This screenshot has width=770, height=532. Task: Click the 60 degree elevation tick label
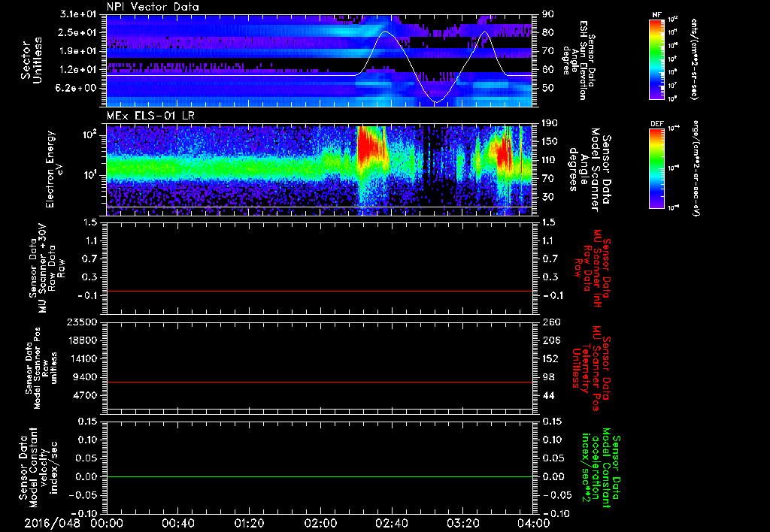pyautogui.click(x=547, y=70)
